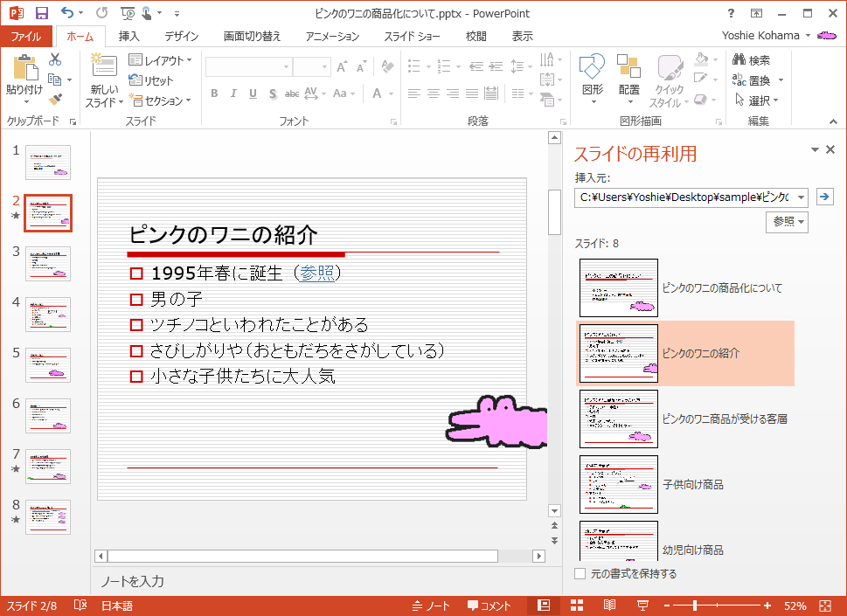The height and width of the screenshot is (616, 847).
Task: Check spelling with the status bar book icon
Action: point(80,606)
